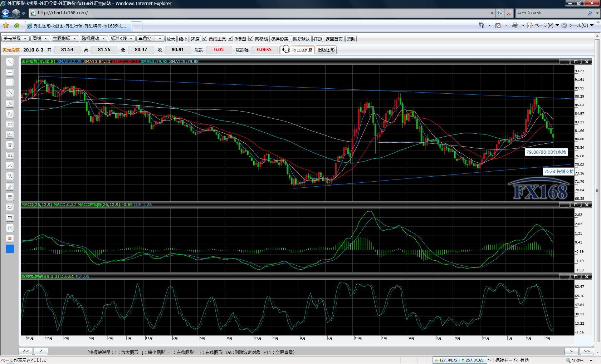This screenshot has height=364, width=601.
Task: Click the browser address bar URL field
Action: pos(261,13)
